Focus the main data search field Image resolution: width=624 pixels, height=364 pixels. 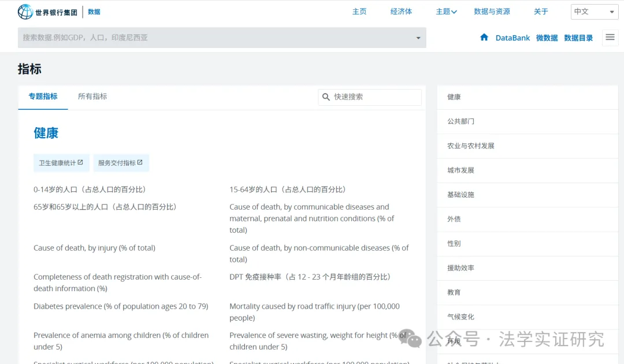[222, 38]
